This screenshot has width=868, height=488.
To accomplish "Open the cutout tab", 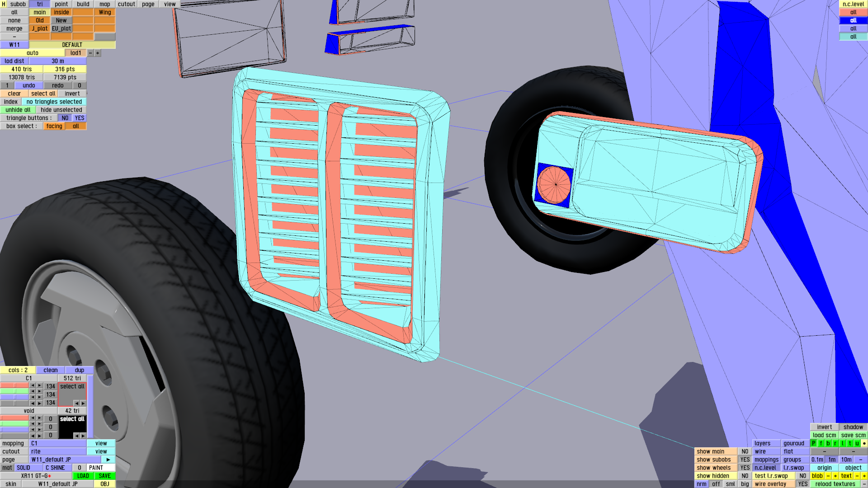I will click(x=127, y=4).
